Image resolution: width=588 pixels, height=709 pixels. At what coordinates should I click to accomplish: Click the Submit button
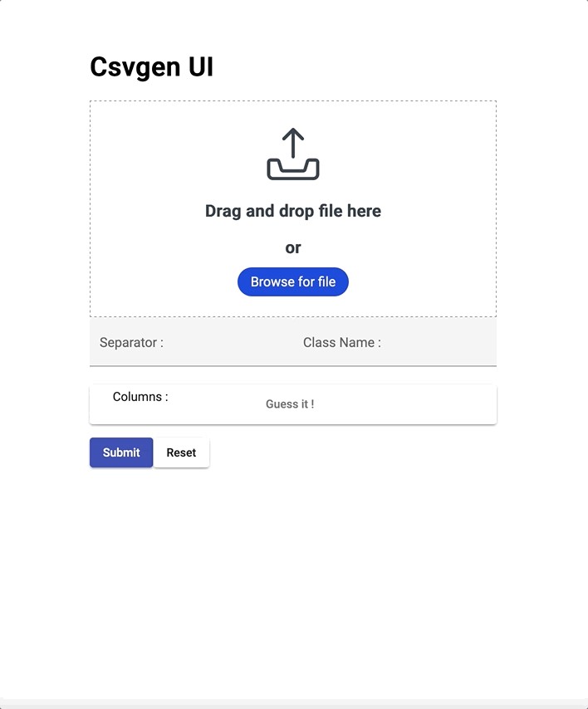point(121,452)
